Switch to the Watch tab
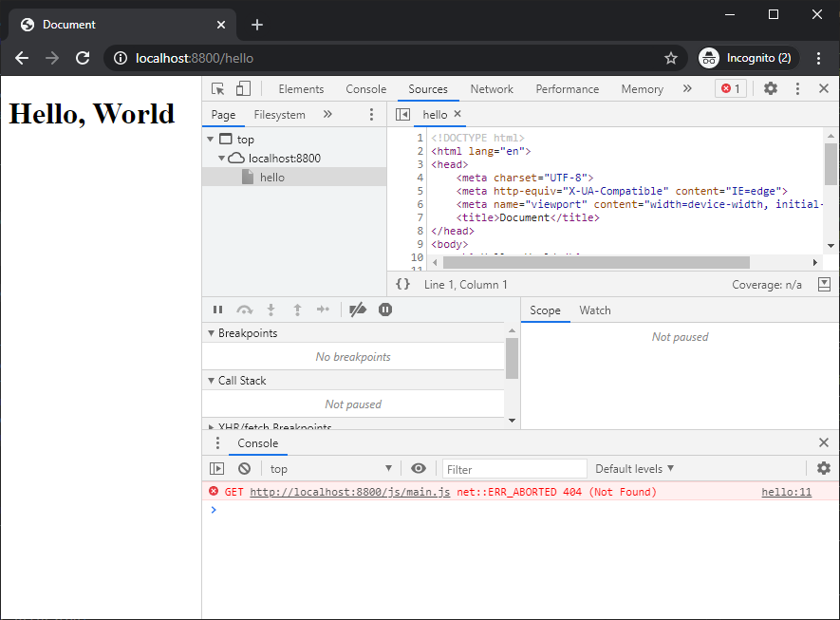Image resolution: width=840 pixels, height=620 pixels. pos(595,310)
